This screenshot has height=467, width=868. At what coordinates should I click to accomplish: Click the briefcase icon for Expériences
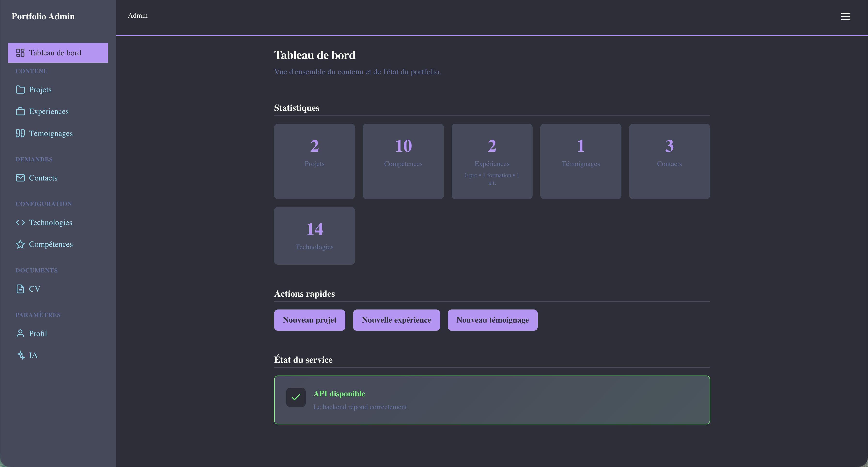coord(20,112)
